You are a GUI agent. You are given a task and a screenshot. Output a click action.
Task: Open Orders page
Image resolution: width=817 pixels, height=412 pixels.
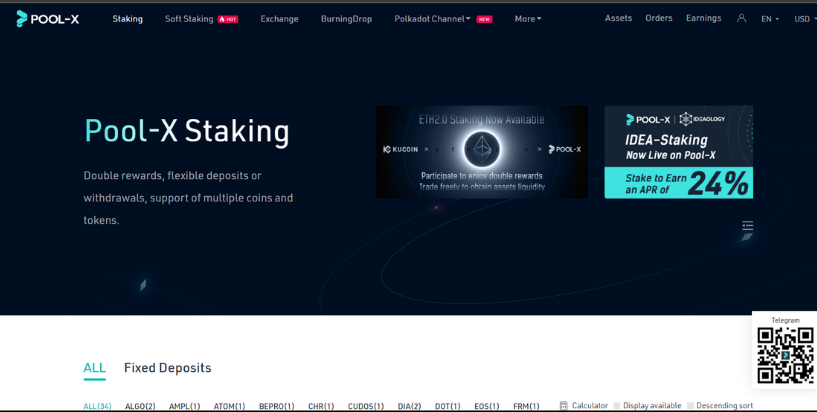click(x=659, y=18)
